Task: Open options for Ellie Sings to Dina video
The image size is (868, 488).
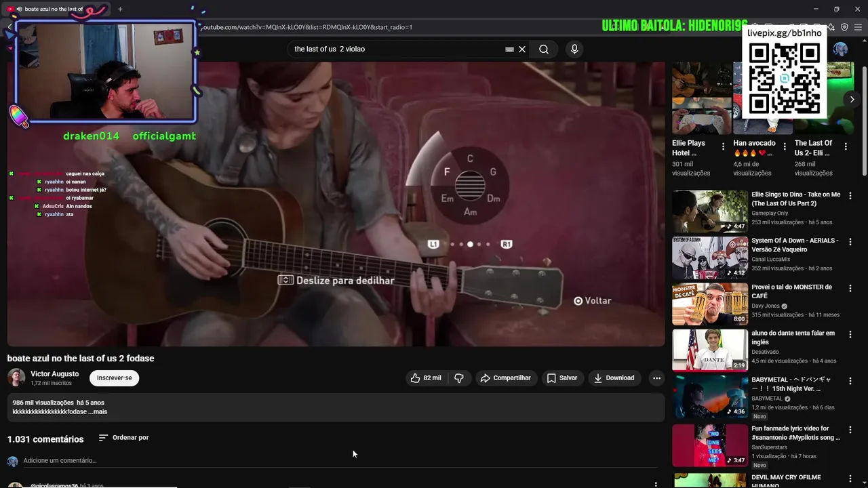Action: pos(850,195)
